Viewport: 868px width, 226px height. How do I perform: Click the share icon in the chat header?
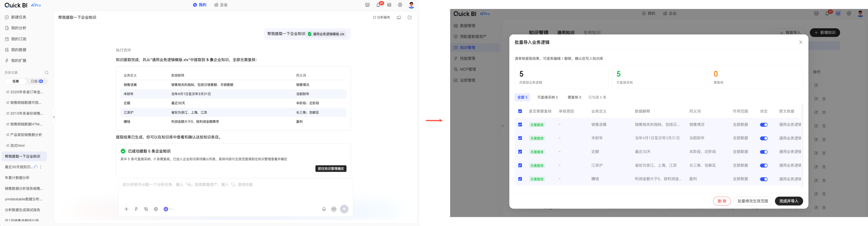[x=410, y=18]
